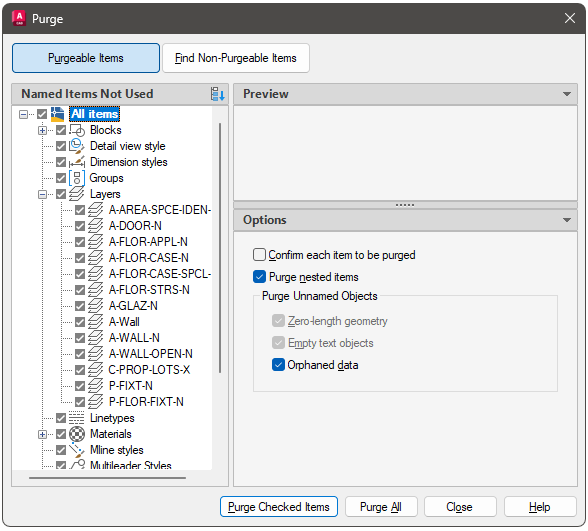Click the toggle tree view sort icon
Viewport: 588px width, 531px height.
click(218, 94)
